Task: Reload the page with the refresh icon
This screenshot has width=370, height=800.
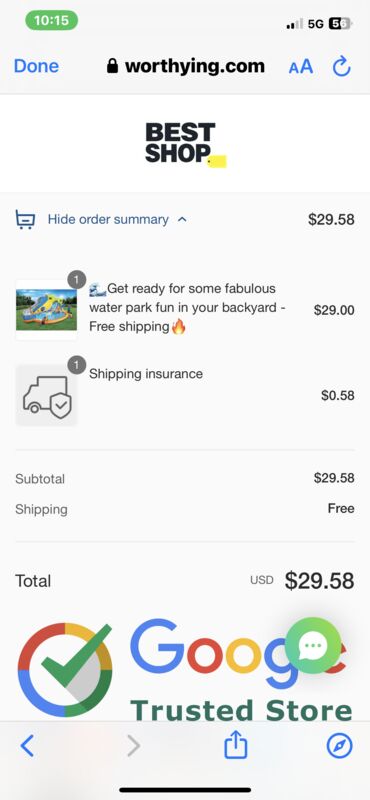Action: click(x=341, y=66)
